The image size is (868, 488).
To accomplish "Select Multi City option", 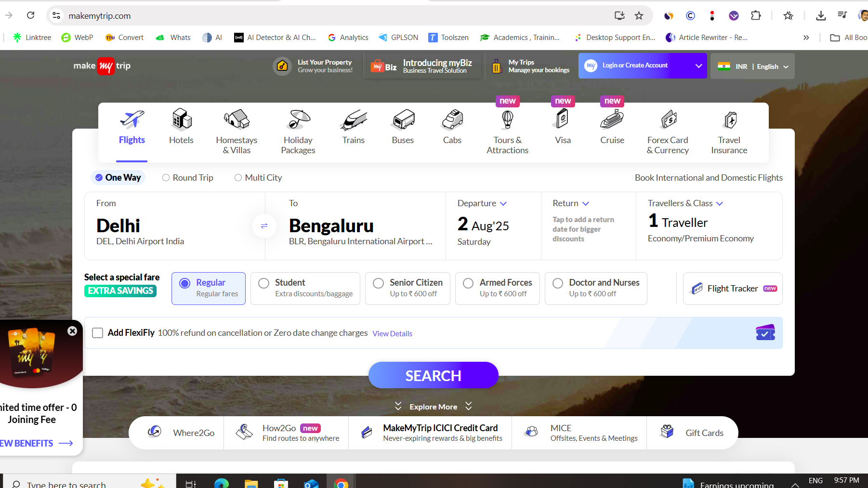I will point(258,178).
